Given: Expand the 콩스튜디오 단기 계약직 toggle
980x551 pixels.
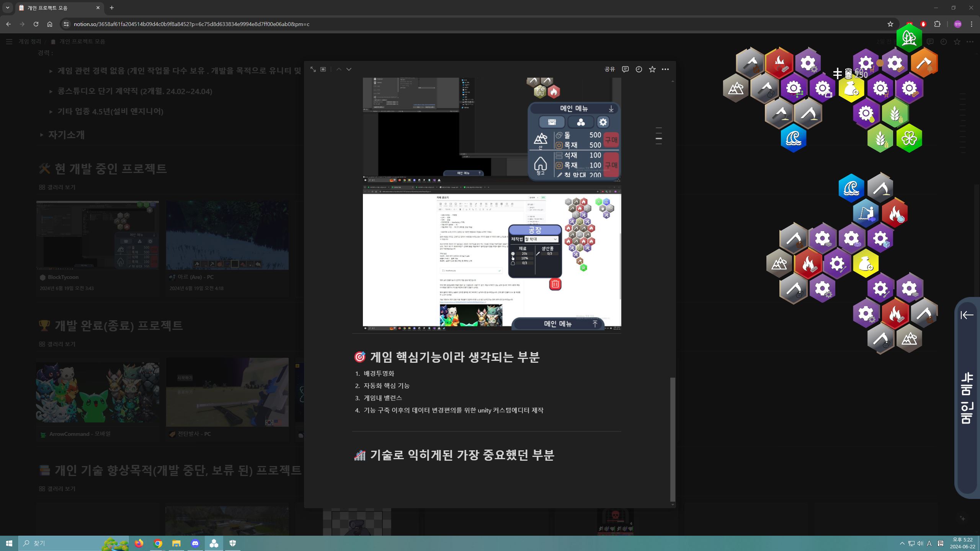Looking at the screenshot, I should pyautogui.click(x=51, y=91).
